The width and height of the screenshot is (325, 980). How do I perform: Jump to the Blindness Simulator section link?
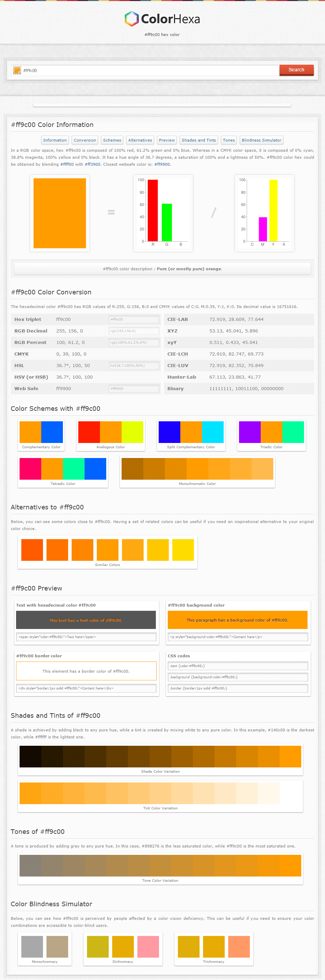261,140
